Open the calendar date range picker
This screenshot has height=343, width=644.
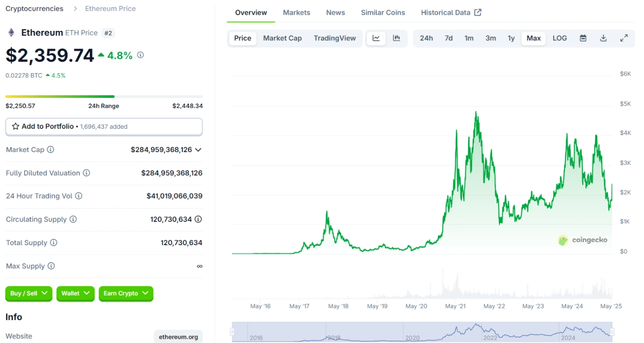pos(583,38)
